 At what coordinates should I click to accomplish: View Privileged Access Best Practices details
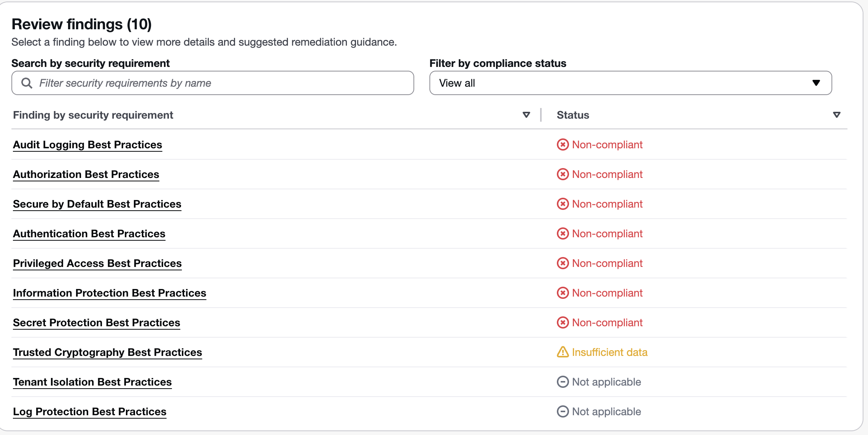coord(97,263)
